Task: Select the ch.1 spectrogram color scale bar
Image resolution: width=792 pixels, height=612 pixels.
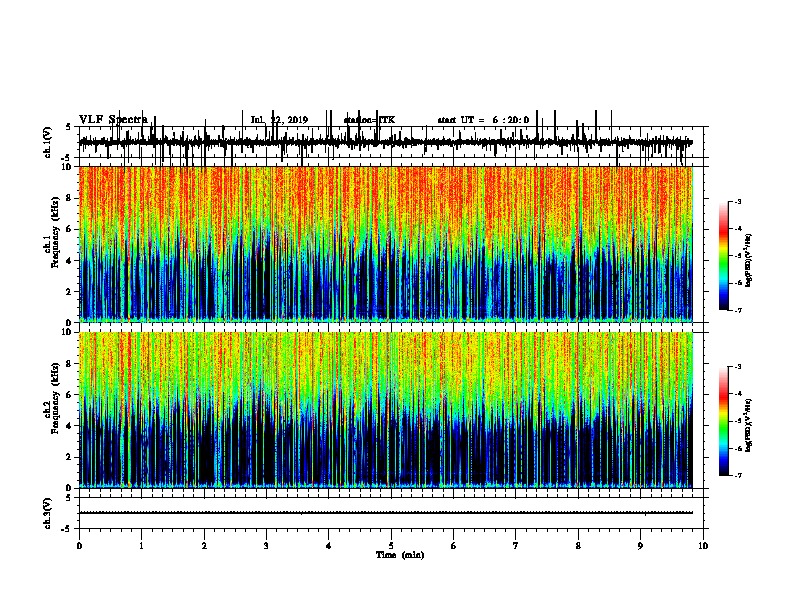Action: [x=724, y=255]
